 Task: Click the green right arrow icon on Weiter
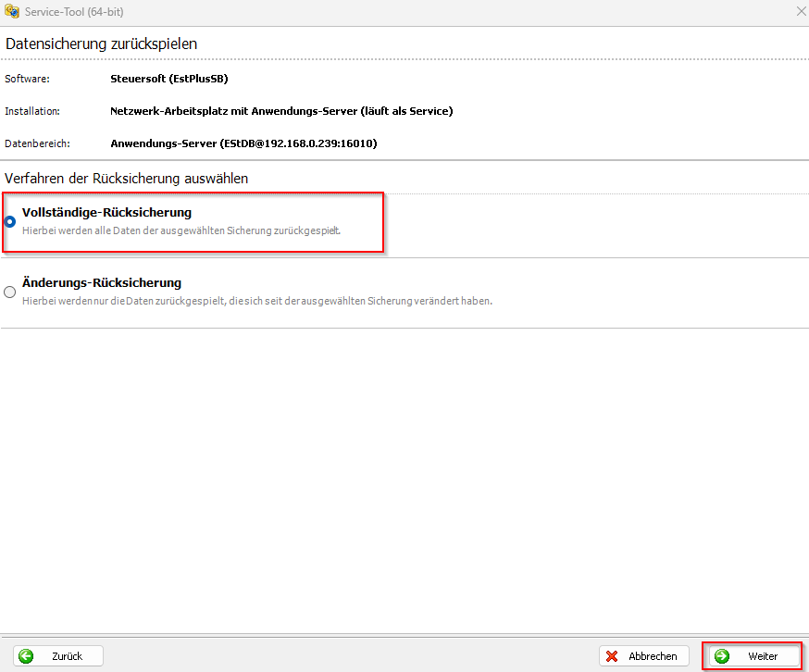(x=722, y=656)
